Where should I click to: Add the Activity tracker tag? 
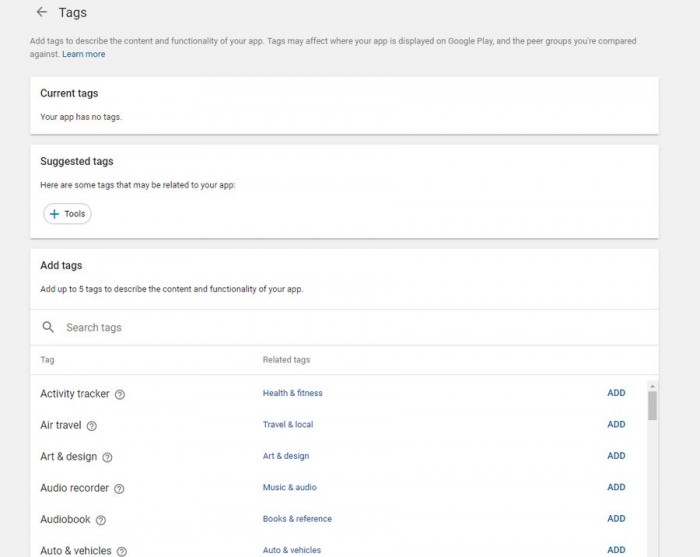(x=616, y=393)
